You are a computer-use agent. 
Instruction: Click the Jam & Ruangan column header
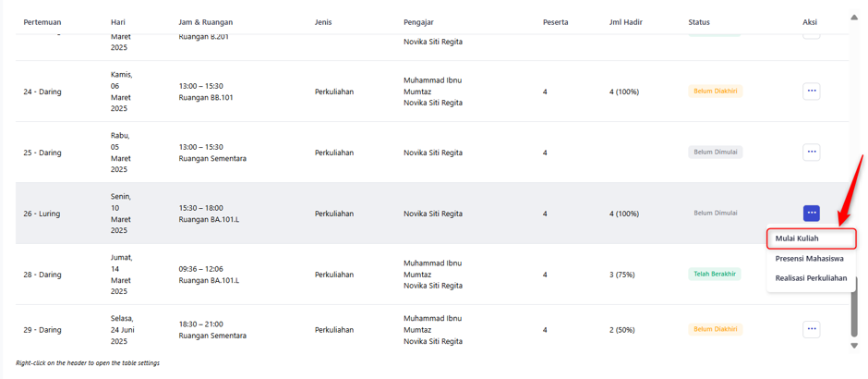pyautogui.click(x=205, y=22)
